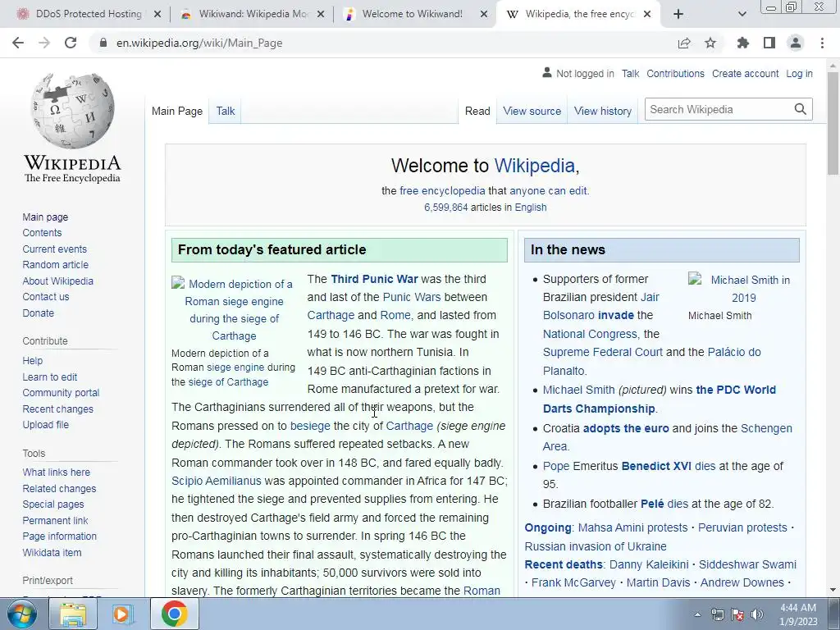This screenshot has height=630, width=840.
Task: Click the Peruvian protests link
Action: [742, 527]
